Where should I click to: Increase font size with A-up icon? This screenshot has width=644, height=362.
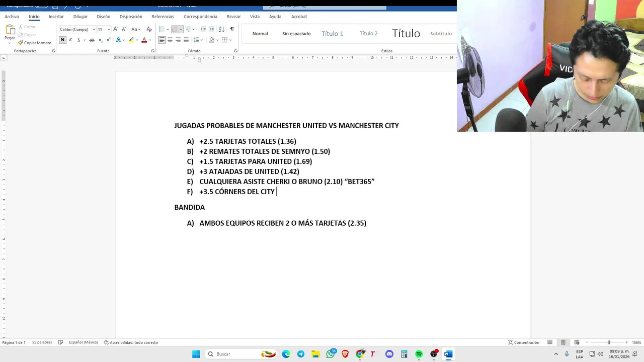click(116, 29)
